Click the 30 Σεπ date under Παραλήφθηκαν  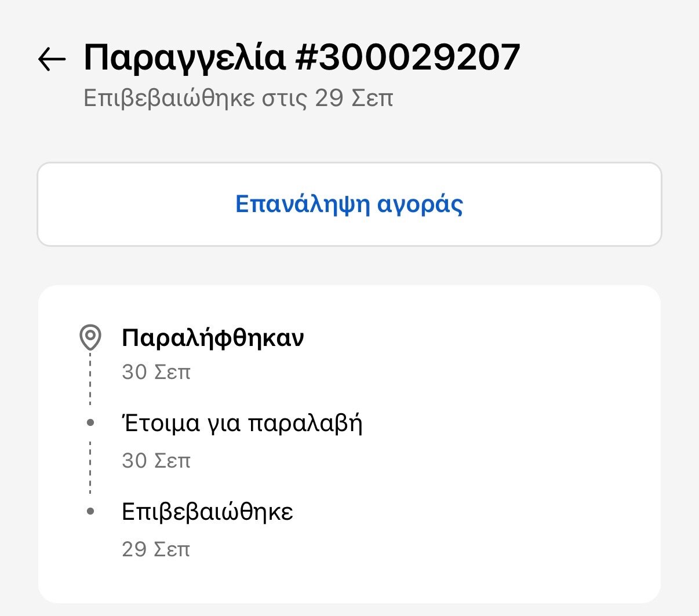coord(156,372)
